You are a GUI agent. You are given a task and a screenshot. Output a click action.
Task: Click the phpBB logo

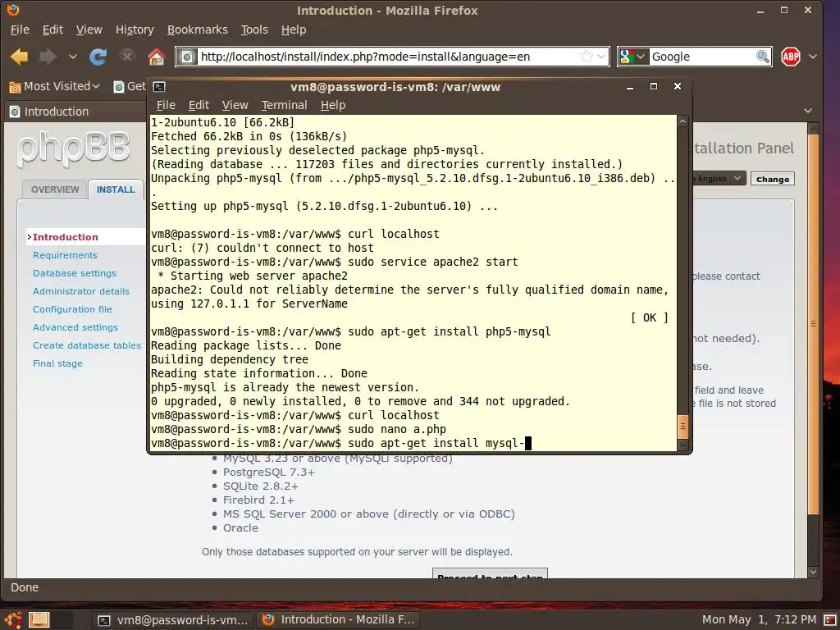(73, 148)
